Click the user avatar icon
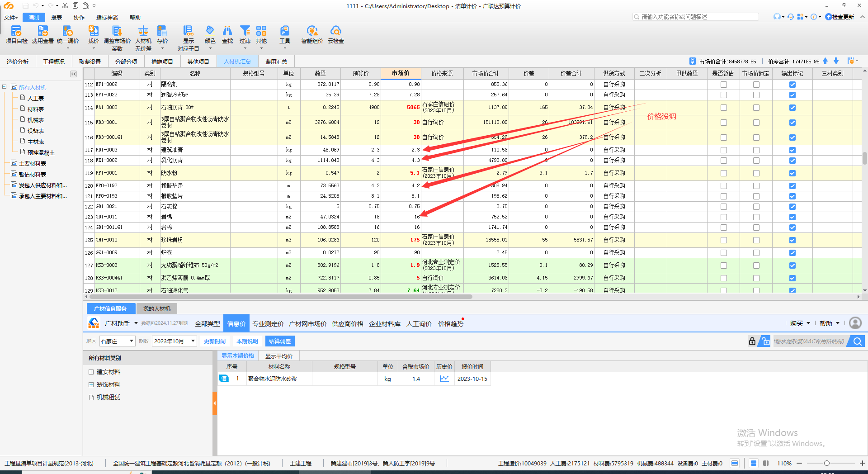Image resolution: width=868 pixels, height=474 pixels. pos(855,323)
